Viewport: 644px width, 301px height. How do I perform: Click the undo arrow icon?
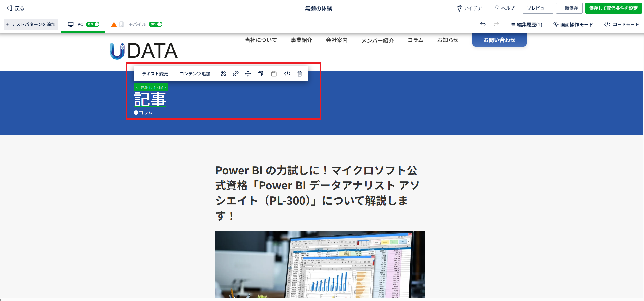point(483,24)
